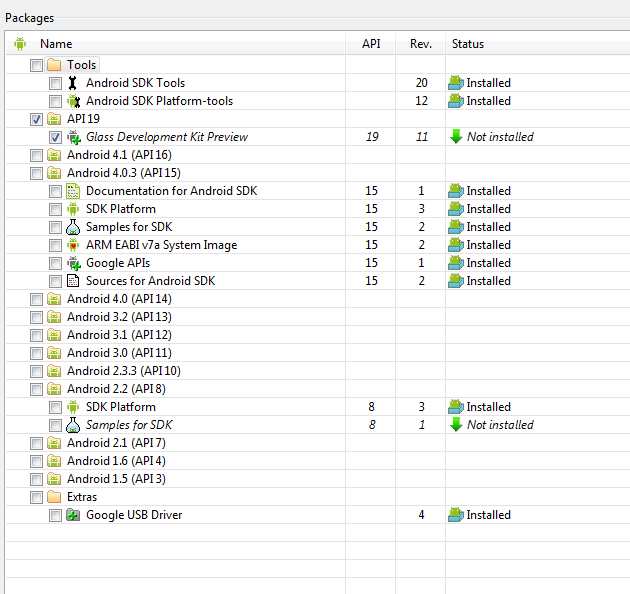Check the Google USB Driver checkbox
The width and height of the screenshot is (630, 594).
click(x=55, y=515)
